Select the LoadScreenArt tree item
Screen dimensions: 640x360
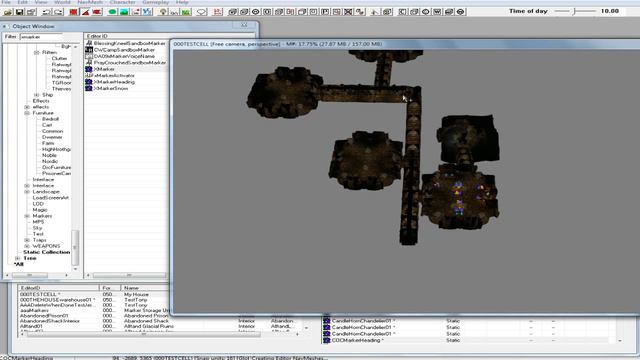point(51,198)
